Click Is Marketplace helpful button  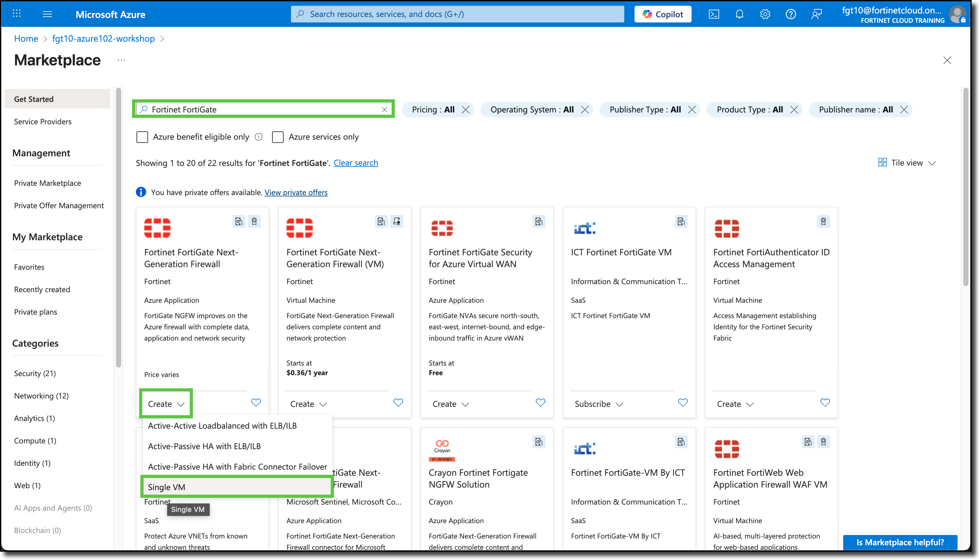900,542
